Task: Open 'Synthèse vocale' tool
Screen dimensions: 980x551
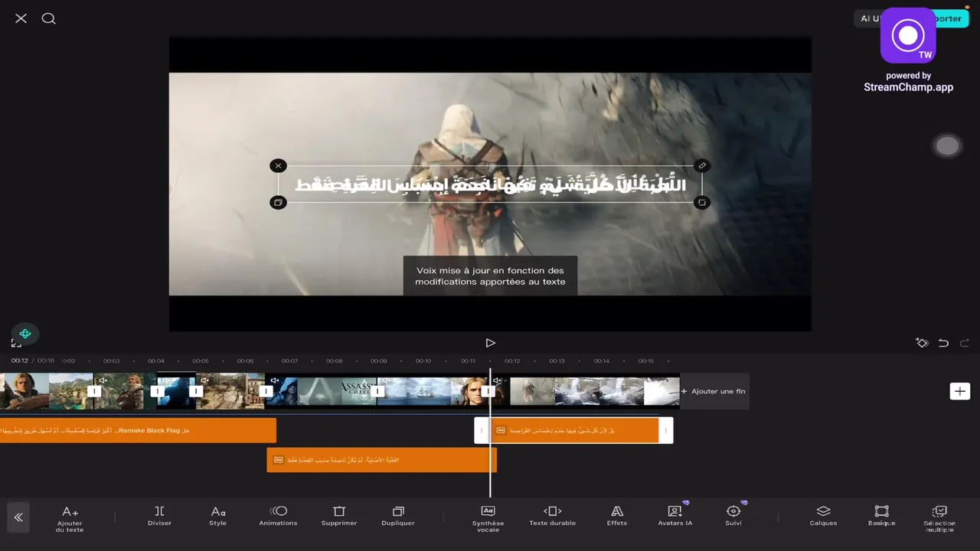Action: click(488, 518)
